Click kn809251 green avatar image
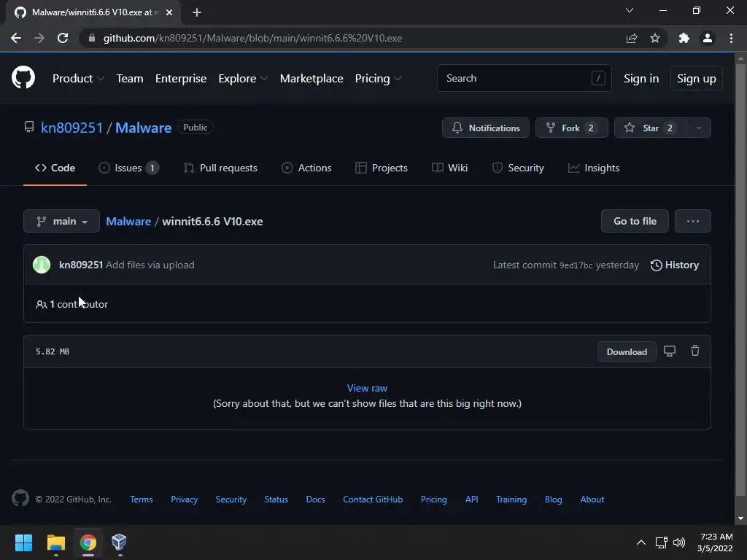This screenshot has height=560, width=747. [x=42, y=265]
